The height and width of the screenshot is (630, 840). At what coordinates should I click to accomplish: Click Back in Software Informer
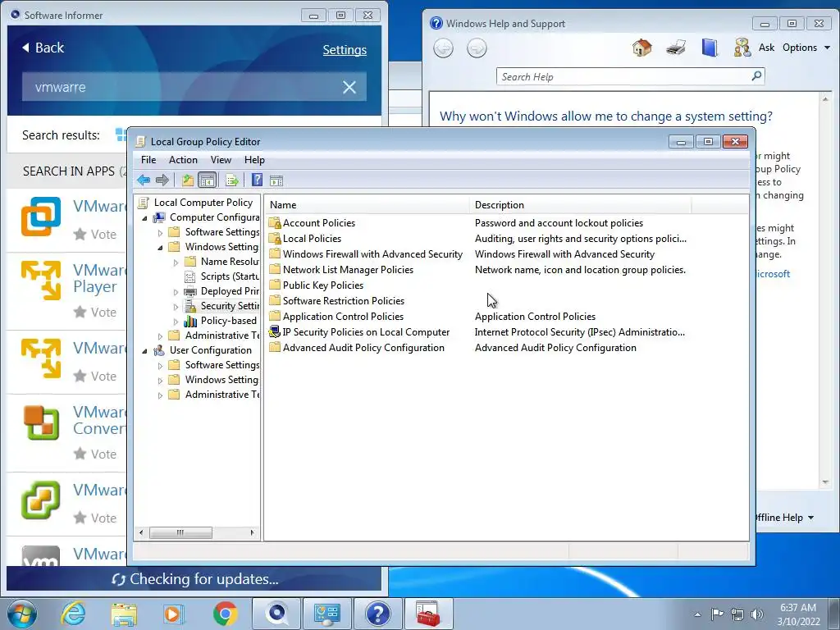(x=43, y=48)
